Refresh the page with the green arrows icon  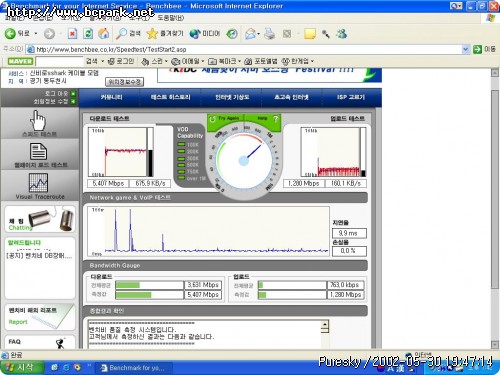[88, 34]
